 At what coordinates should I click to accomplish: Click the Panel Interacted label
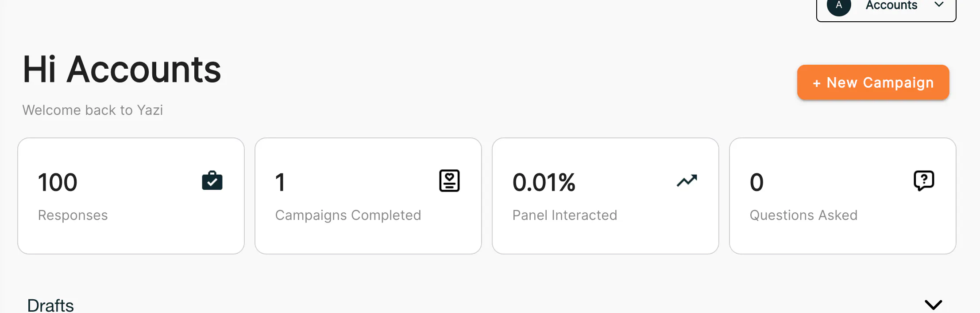564,215
